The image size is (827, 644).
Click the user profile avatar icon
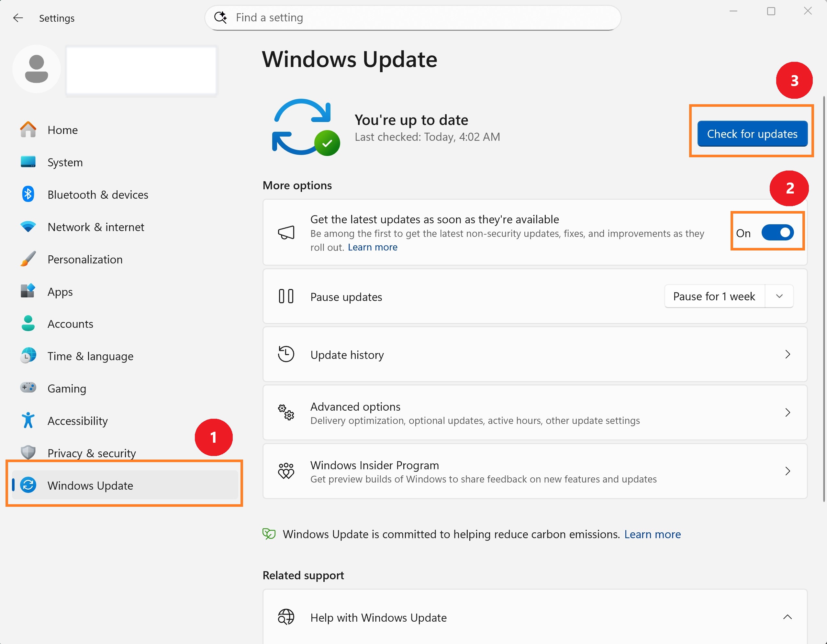point(36,69)
